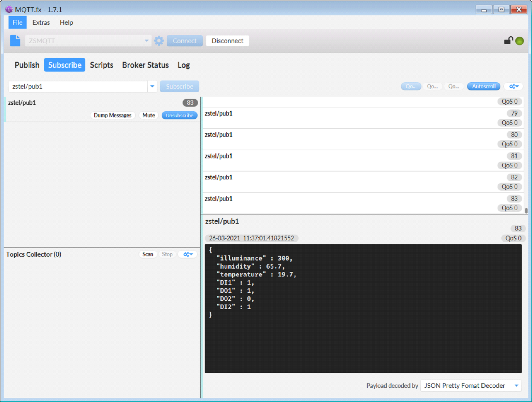The image size is (532, 402).
Task: Click Dump Messages button
Action: pos(113,115)
